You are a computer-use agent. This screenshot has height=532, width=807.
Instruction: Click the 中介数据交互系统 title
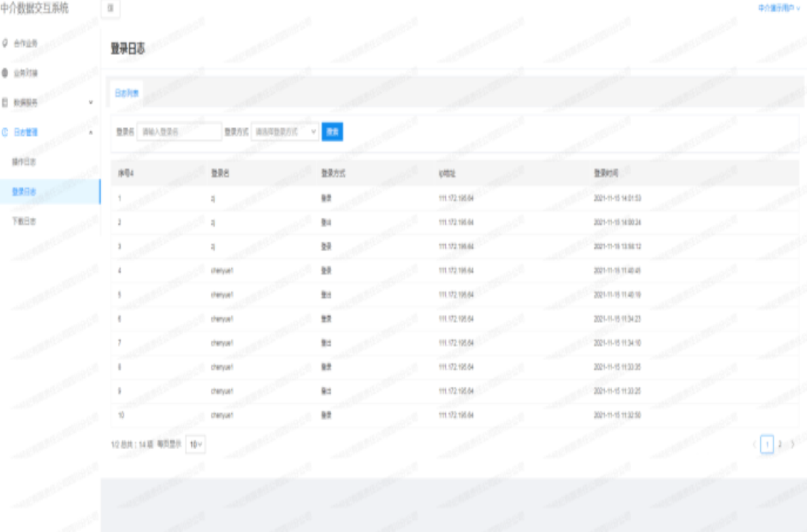35,8
